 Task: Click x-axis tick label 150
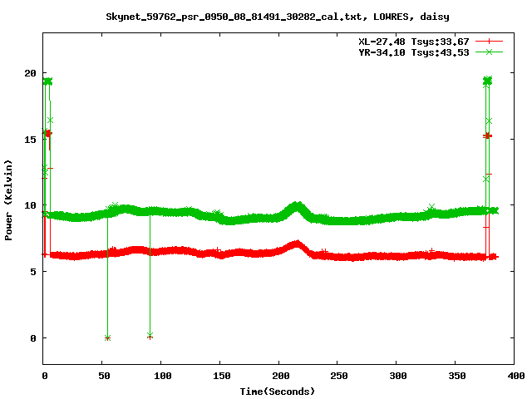(x=222, y=376)
